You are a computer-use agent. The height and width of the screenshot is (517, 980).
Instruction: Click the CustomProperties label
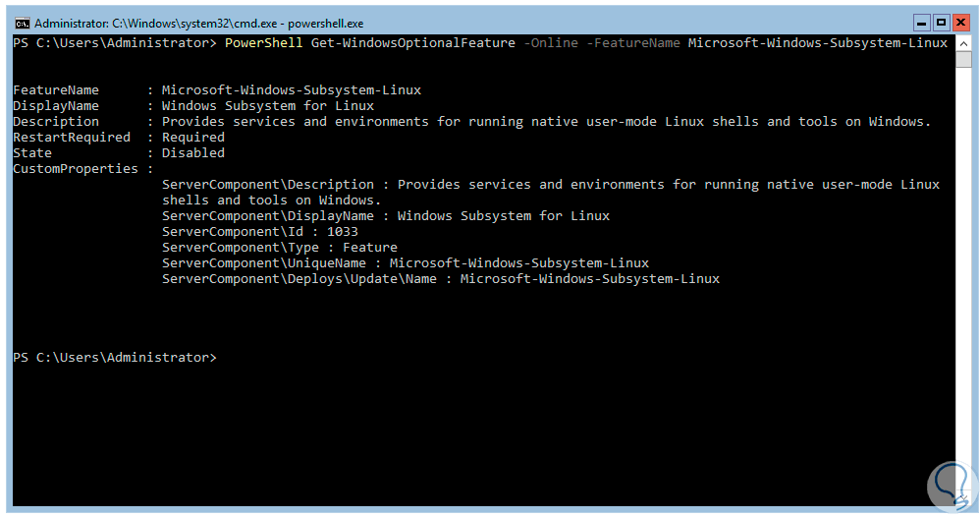[75, 169]
